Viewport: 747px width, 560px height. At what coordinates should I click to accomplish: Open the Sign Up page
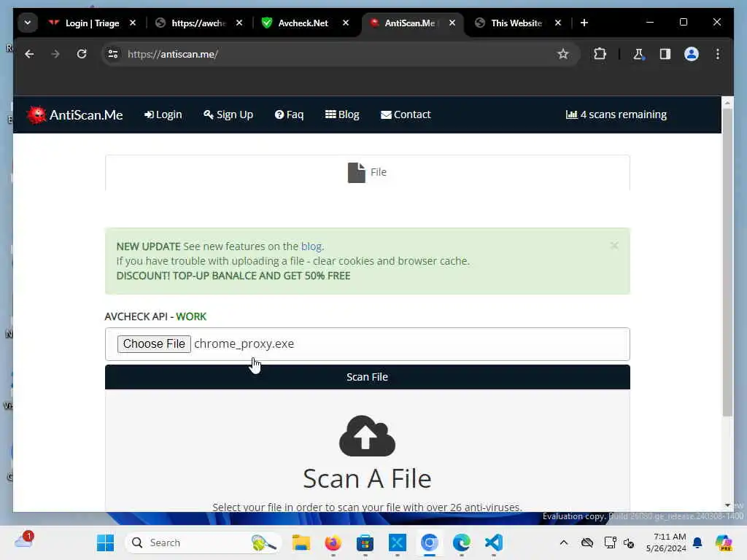228,114
